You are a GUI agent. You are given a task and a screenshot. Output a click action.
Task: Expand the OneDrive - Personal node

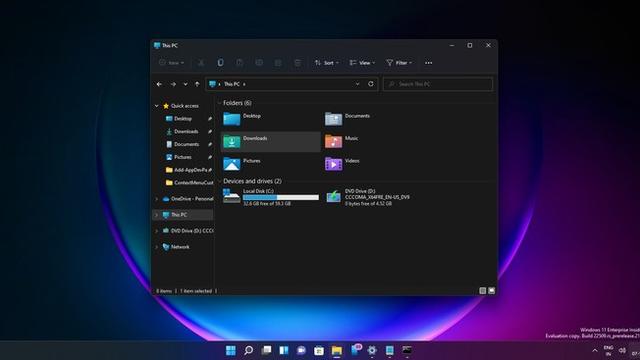tap(157, 199)
